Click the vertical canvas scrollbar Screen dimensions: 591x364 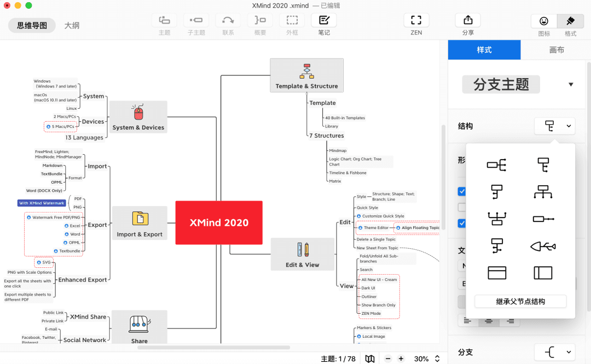tap(444, 177)
